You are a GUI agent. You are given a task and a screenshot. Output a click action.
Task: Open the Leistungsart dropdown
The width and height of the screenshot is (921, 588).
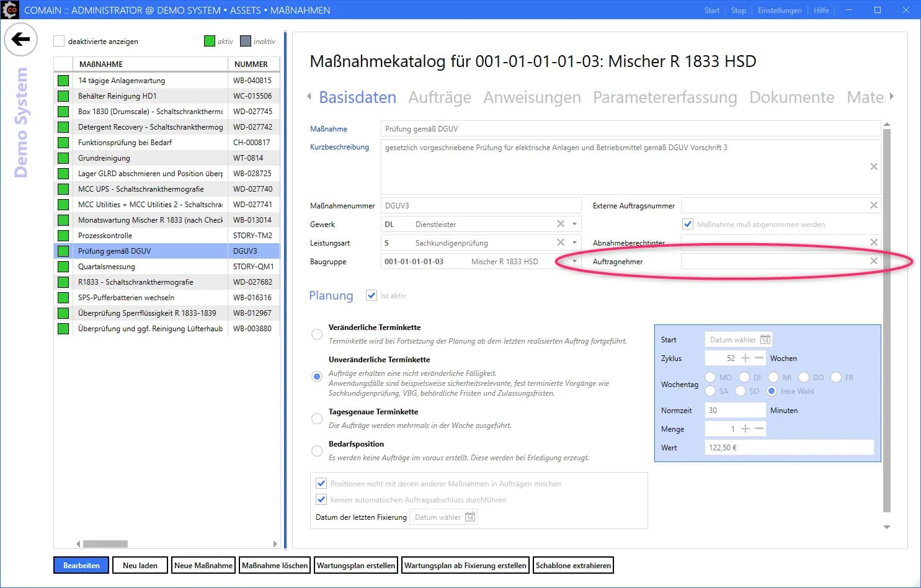pyautogui.click(x=574, y=242)
